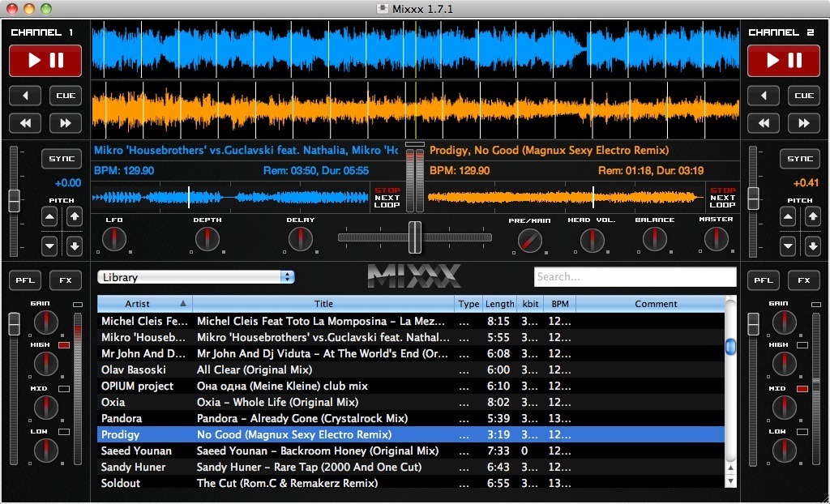Screen dimensions: 830x504
Task: Toggle Channel 1 FX effect
Action: [66, 280]
